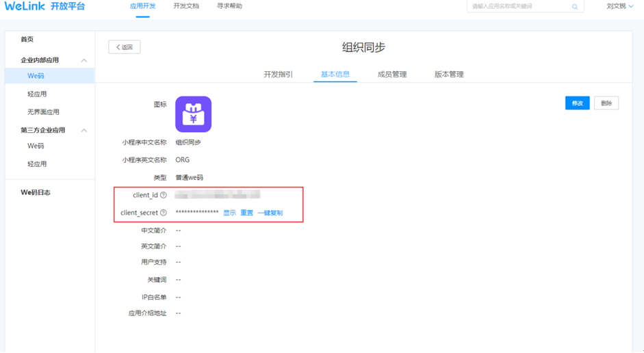Click the 组织同步 page heading
Viewport: 644px width, 353px height.
coord(364,47)
